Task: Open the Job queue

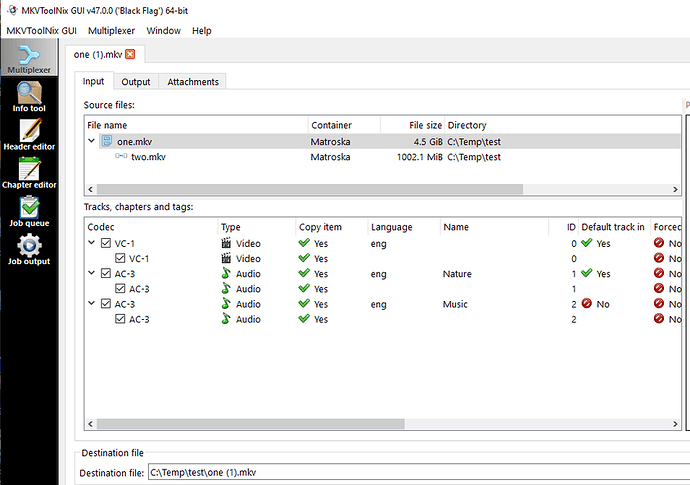Action: click(x=29, y=211)
